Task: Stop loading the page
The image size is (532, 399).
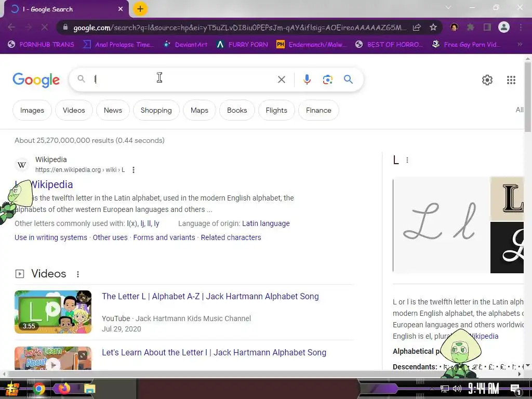Action: (45, 27)
